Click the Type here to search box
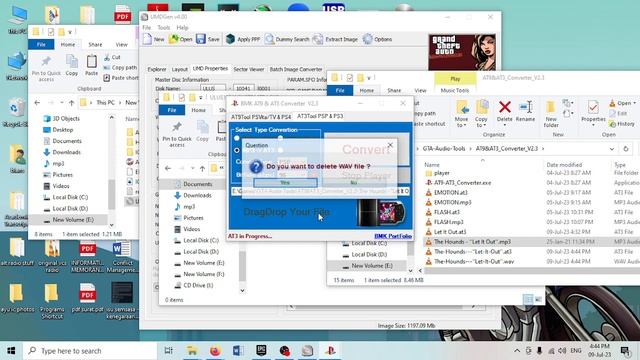640x360 pixels. click(90, 351)
